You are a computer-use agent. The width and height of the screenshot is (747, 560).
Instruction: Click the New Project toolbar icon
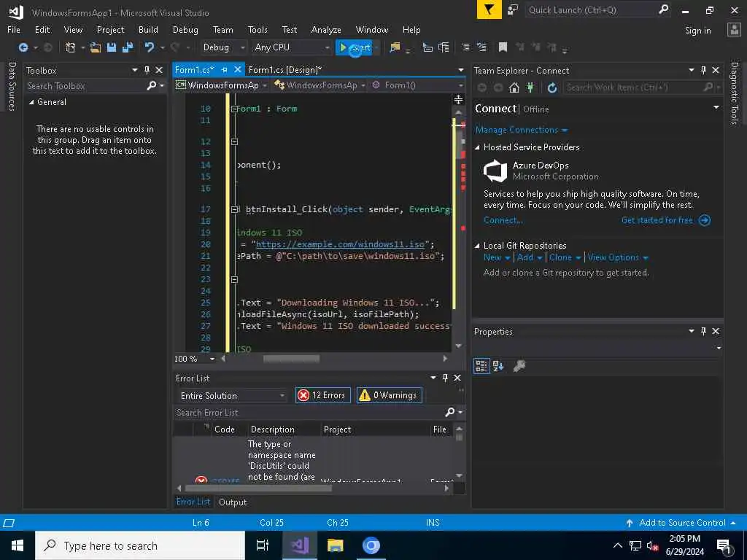71,47
